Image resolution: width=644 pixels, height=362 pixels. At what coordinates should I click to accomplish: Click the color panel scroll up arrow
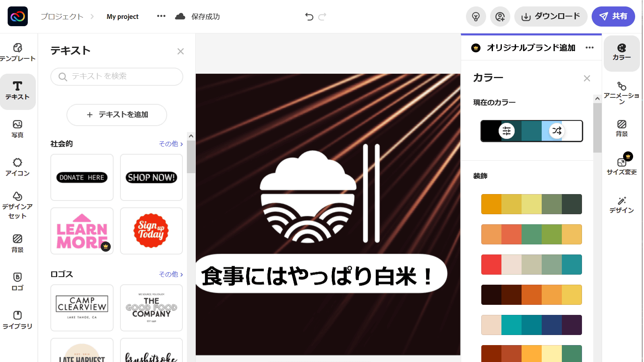coord(597,99)
